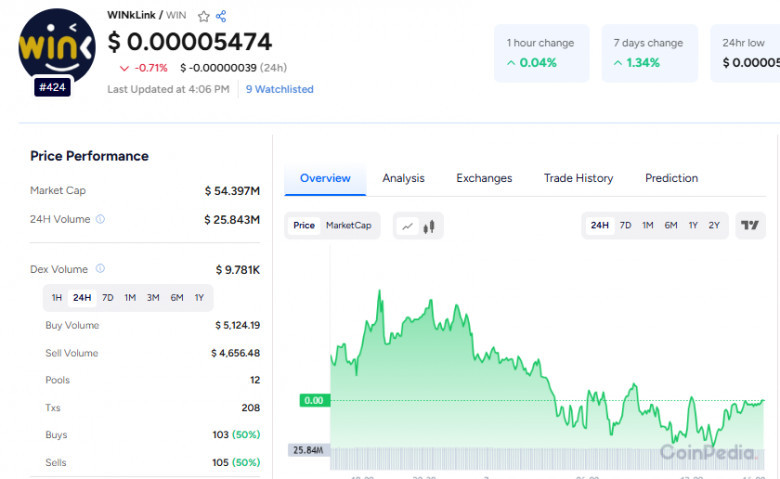Click the Sells value 105 (50%)

point(236,463)
